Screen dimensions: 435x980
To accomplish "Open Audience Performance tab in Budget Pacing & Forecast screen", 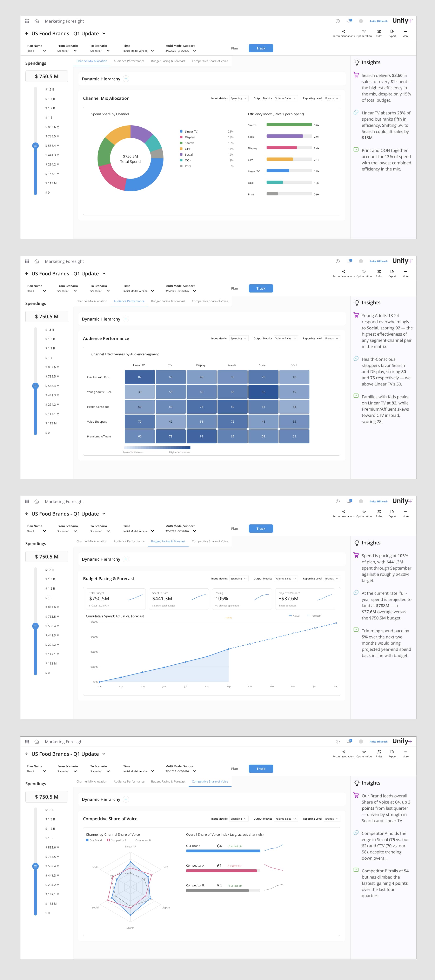I will (x=129, y=541).
